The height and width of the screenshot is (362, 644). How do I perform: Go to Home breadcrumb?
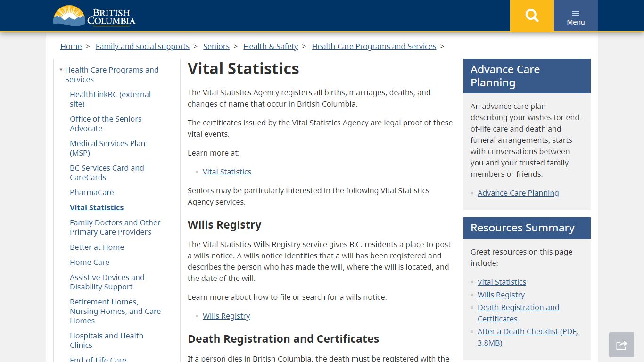click(71, 46)
